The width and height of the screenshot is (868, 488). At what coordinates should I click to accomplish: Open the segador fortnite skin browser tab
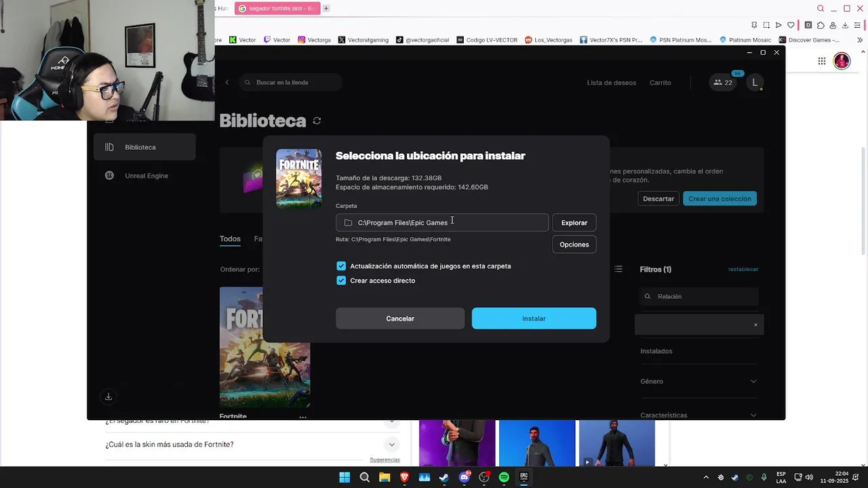[277, 8]
